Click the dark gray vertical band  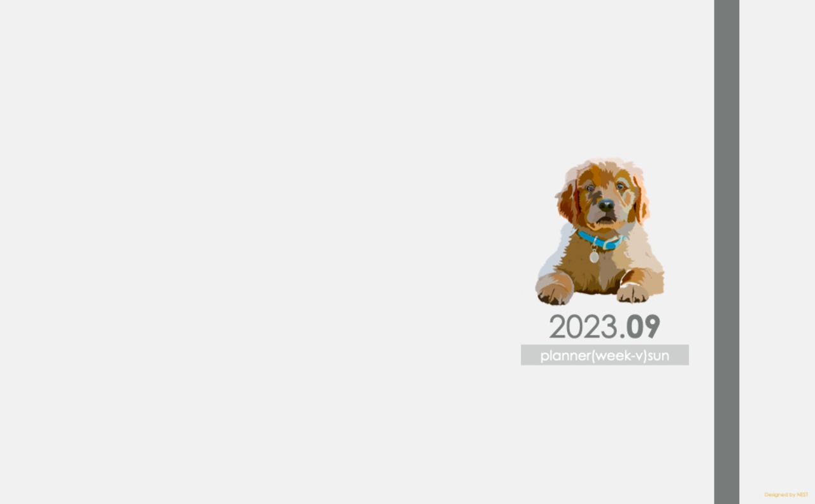point(726,252)
